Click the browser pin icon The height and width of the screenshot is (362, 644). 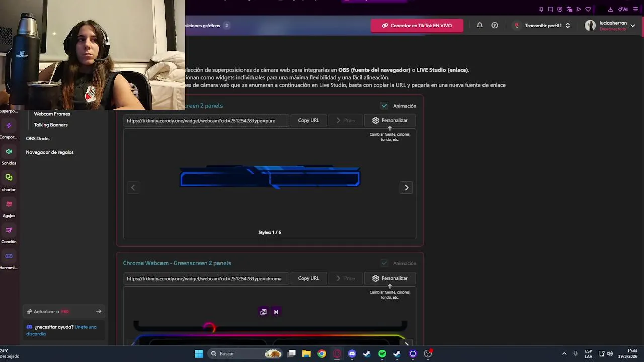(x=541, y=9)
